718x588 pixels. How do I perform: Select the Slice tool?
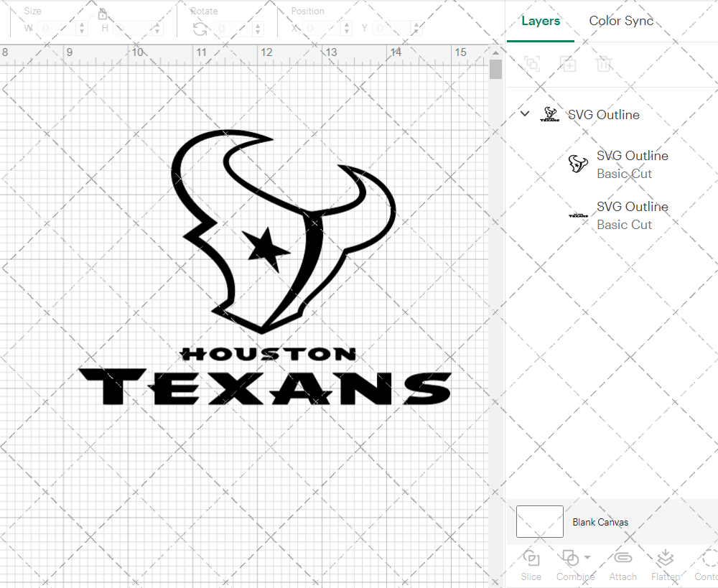tap(531, 566)
